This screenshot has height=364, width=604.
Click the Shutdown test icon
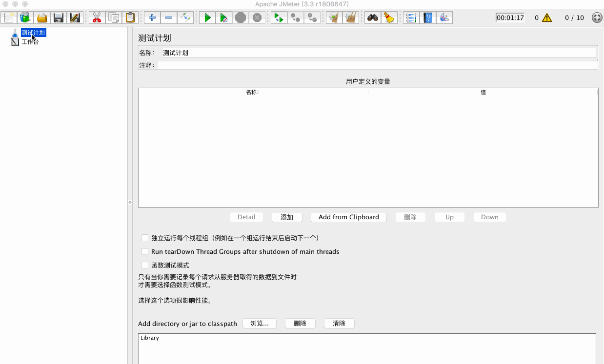point(257,18)
